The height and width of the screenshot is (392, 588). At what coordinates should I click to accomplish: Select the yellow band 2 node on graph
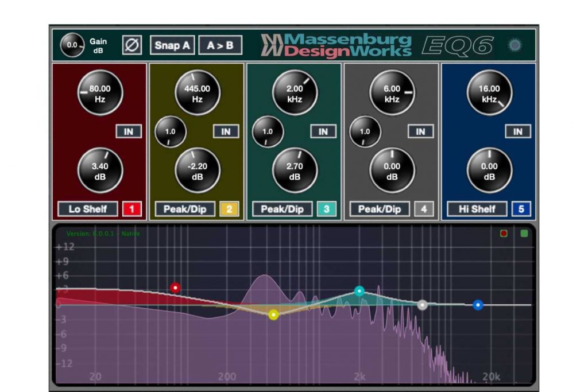coord(274,315)
